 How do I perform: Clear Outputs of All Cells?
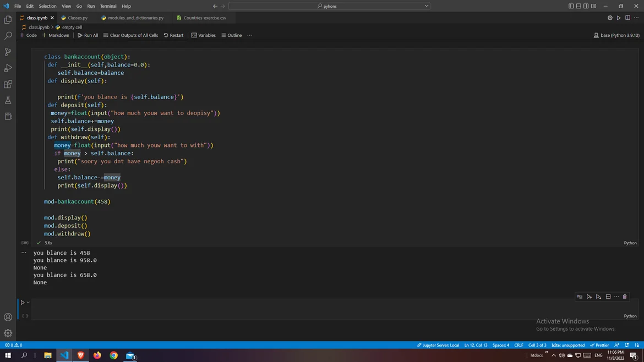[130, 35]
